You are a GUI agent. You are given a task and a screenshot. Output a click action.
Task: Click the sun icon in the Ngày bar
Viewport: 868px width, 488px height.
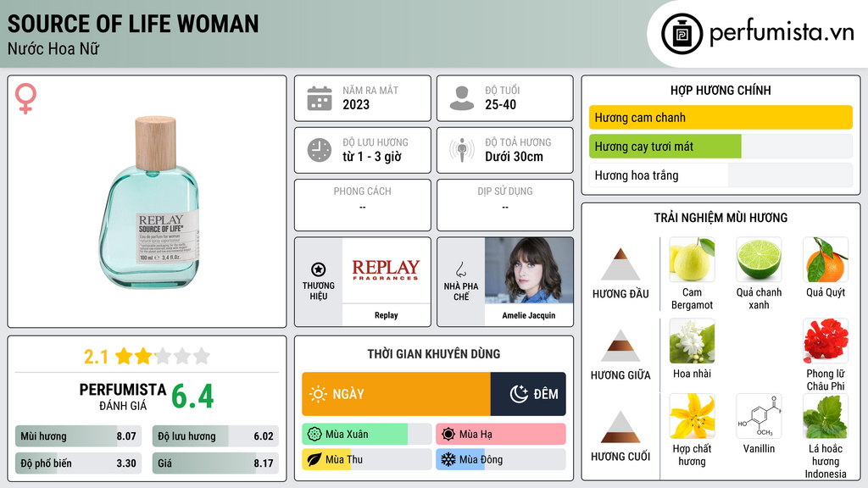click(318, 394)
